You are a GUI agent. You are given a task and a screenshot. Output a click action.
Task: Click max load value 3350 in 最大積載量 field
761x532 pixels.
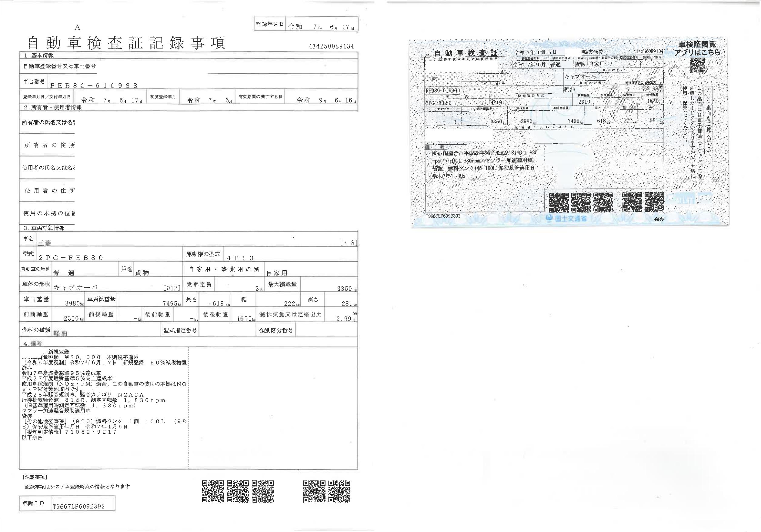[344, 288]
